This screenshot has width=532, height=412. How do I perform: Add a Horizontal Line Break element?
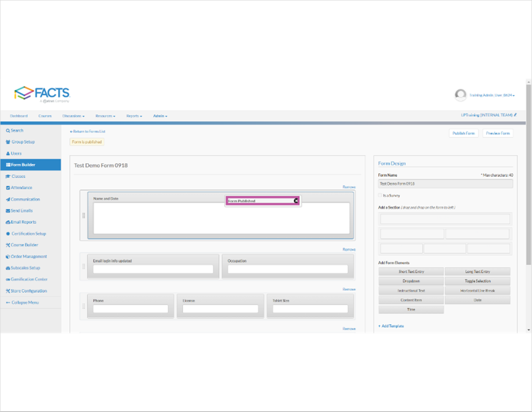click(x=478, y=291)
